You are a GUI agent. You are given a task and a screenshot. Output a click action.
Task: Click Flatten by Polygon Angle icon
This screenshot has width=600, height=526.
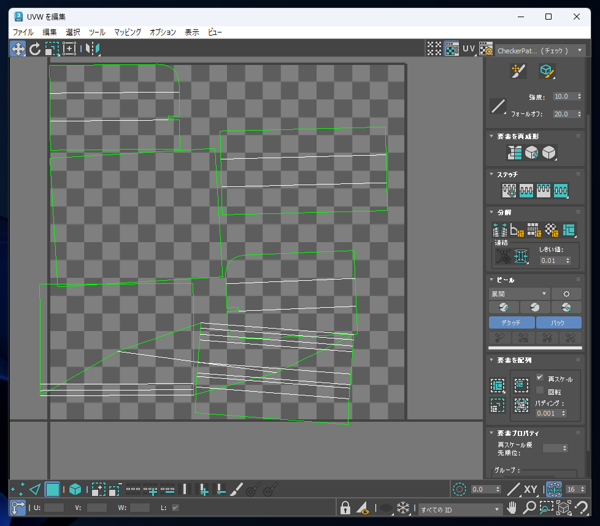coord(517,230)
